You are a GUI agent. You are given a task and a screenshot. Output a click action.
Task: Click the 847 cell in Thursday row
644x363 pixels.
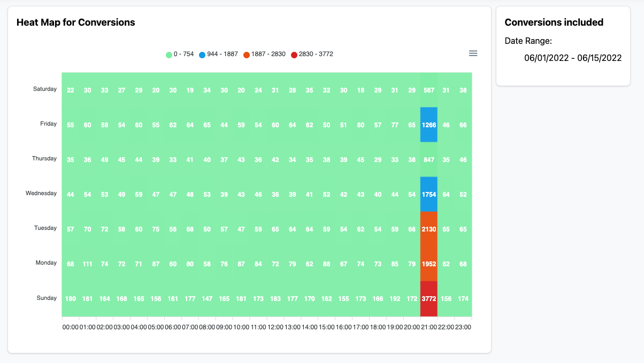tap(428, 159)
